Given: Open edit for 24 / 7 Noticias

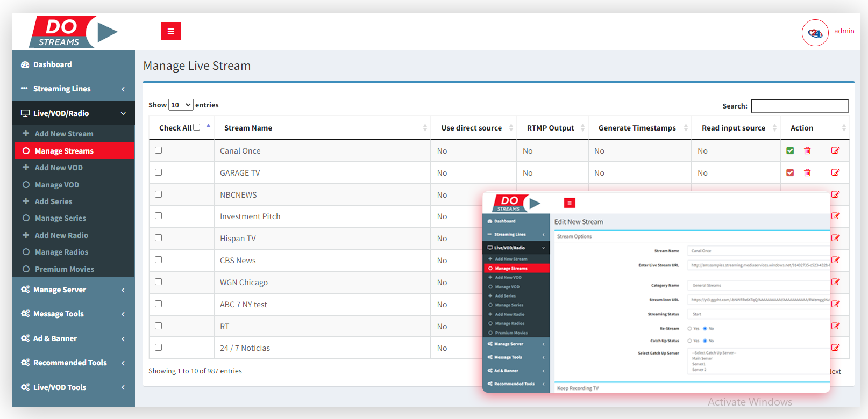Looking at the screenshot, I should 835,348.
